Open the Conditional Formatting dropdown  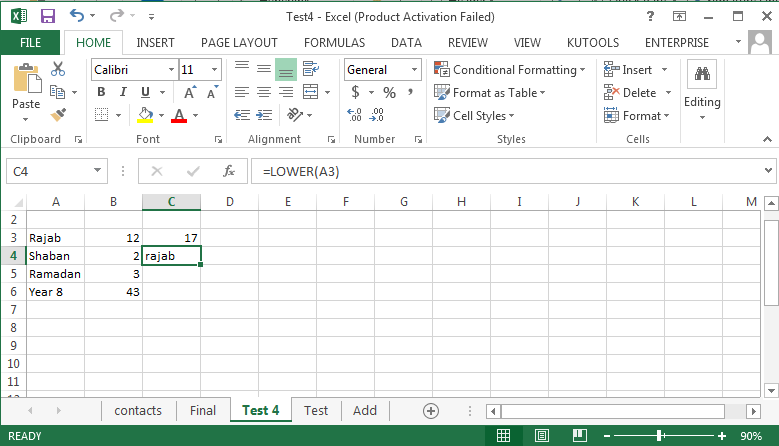pos(512,70)
